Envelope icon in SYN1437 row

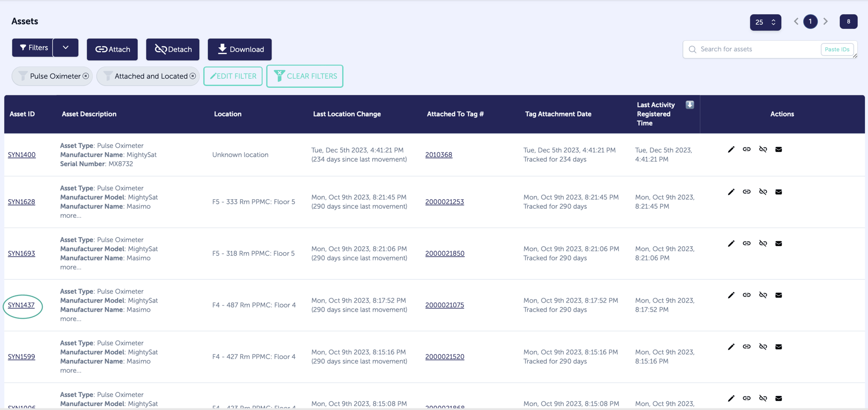tap(779, 295)
